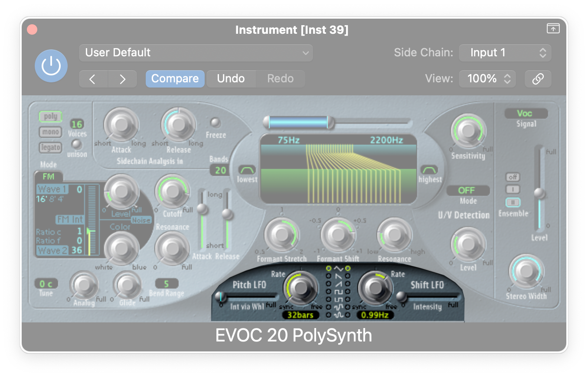Viewport: 588px width, 377px height.
Task: Click the Stereo Width knob
Action: (526, 271)
